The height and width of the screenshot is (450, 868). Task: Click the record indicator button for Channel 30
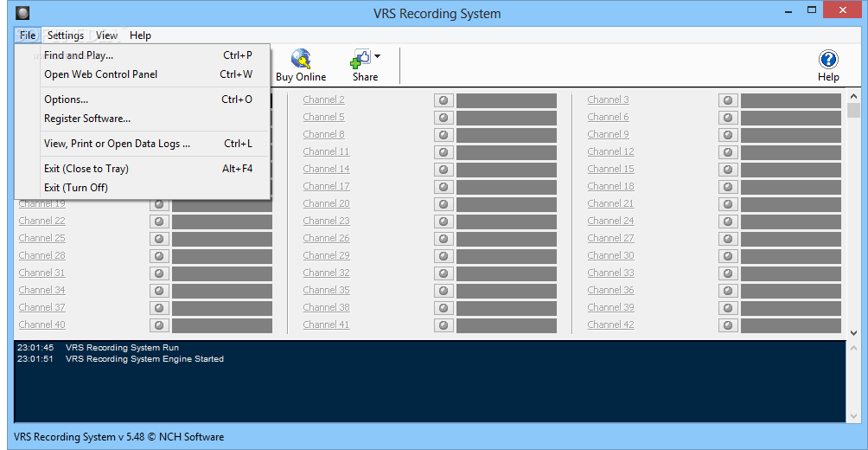coord(728,256)
